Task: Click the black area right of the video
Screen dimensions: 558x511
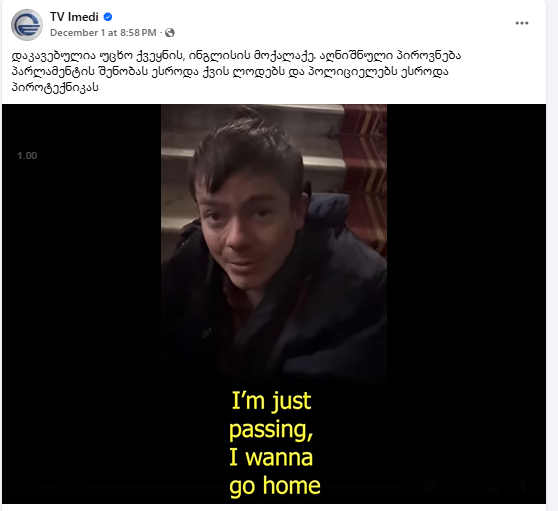Action: pos(466,285)
